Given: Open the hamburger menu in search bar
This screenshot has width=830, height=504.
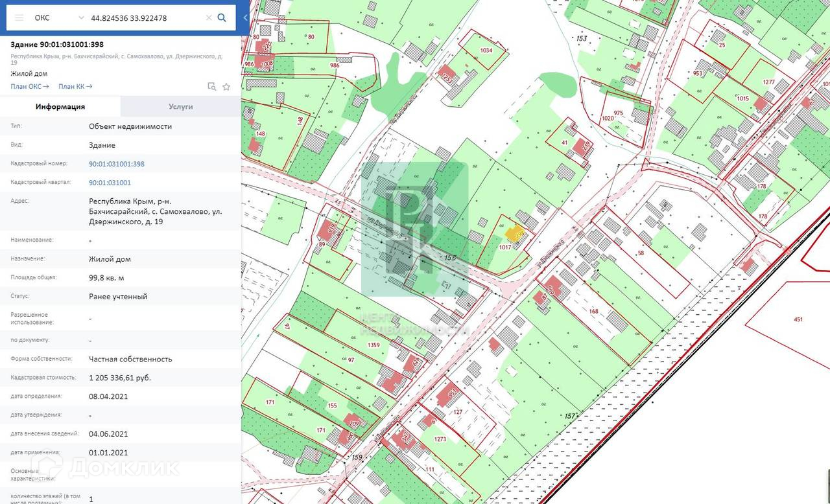Looking at the screenshot, I should pos(19,17).
